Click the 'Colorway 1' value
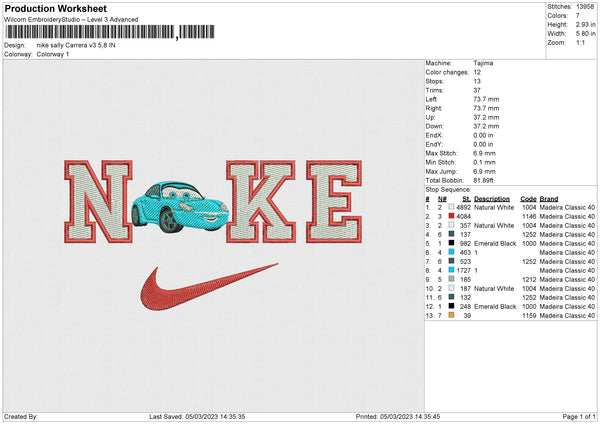Screen dimensions: 600x424 click(x=53, y=54)
